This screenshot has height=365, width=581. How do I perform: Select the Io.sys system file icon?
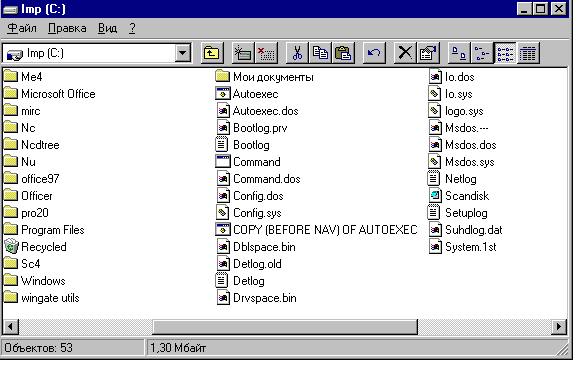tap(435, 94)
